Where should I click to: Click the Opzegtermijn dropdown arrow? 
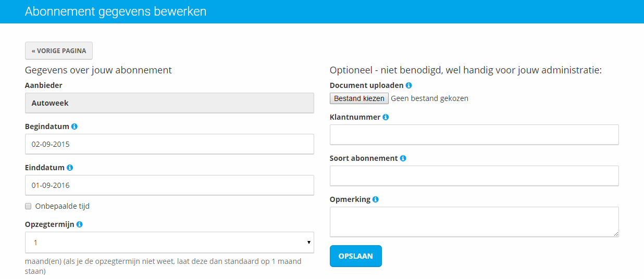pos(308,243)
